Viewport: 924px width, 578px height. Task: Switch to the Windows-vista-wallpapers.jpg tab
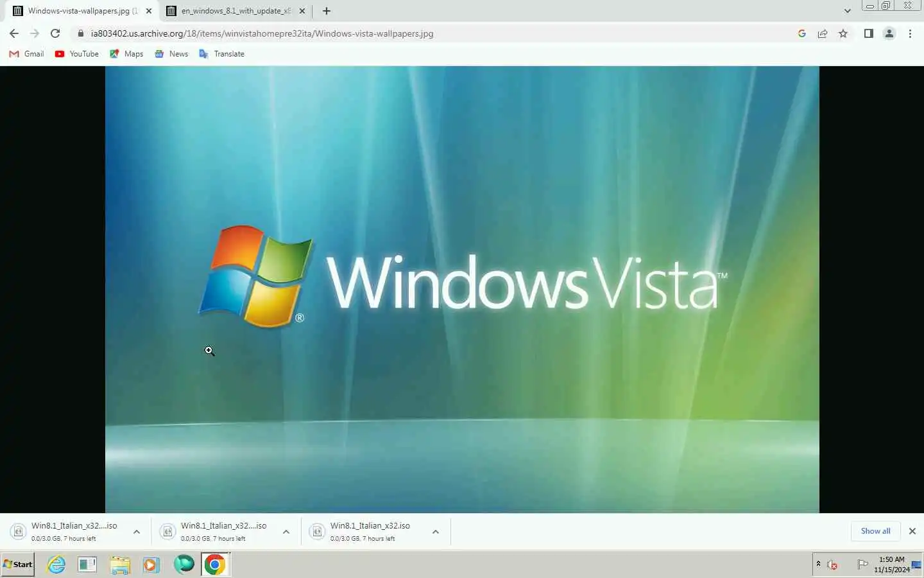[x=81, y=11]
